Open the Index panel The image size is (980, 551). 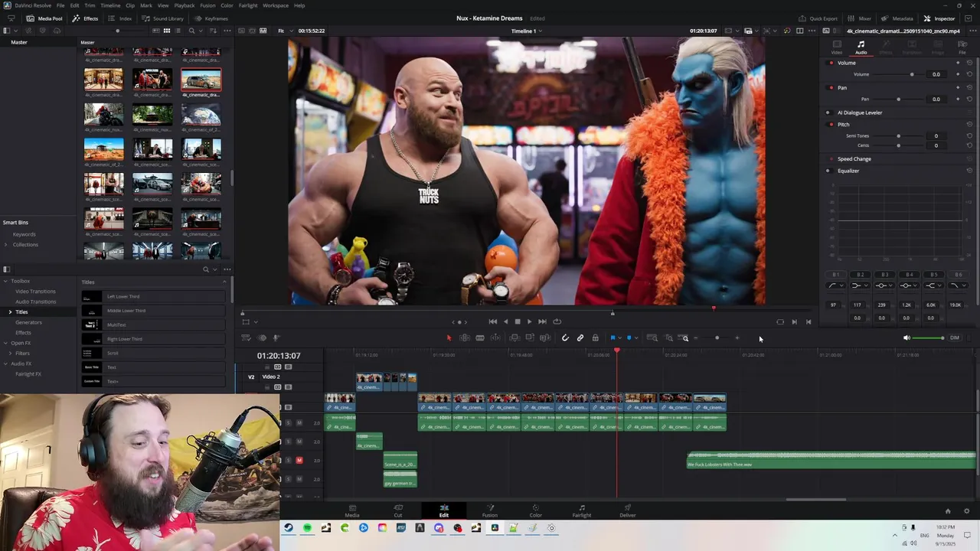tap(120, 18)
